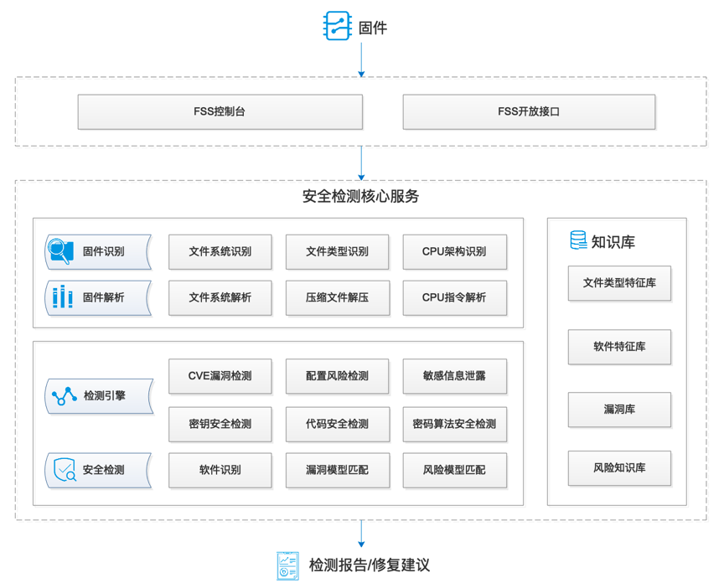Click the 检测引擎 label
724x588 pixels.
click(x=105, y=396)
